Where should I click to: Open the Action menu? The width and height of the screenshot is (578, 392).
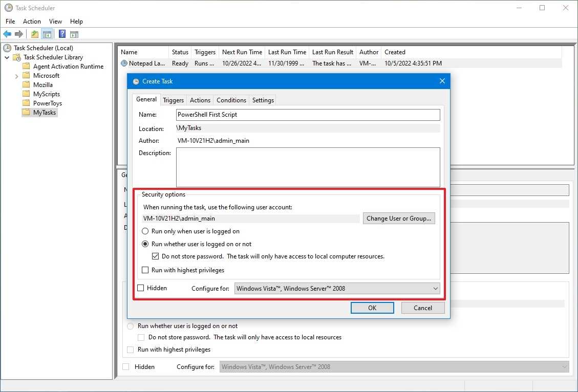(32, 21)
